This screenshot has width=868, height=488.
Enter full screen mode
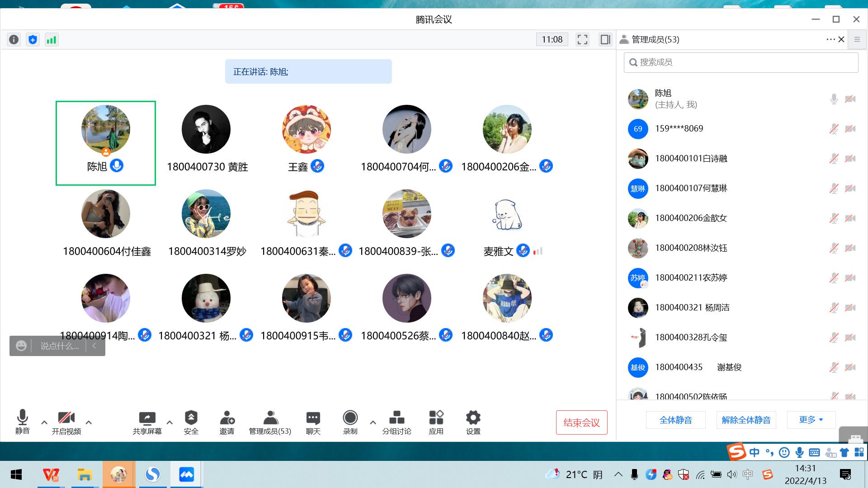pyautogui.click(x=582, y=40)
